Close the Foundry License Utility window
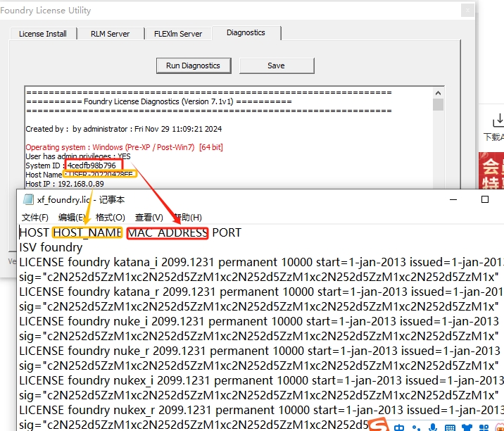Screen dimensions: 504x431 [467, 11]
